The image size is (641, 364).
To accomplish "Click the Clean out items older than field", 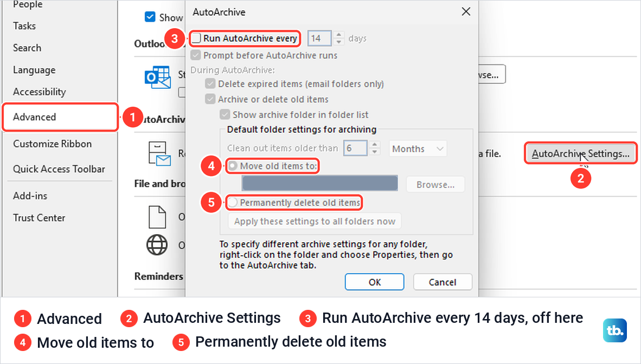I will click(355, 148).
